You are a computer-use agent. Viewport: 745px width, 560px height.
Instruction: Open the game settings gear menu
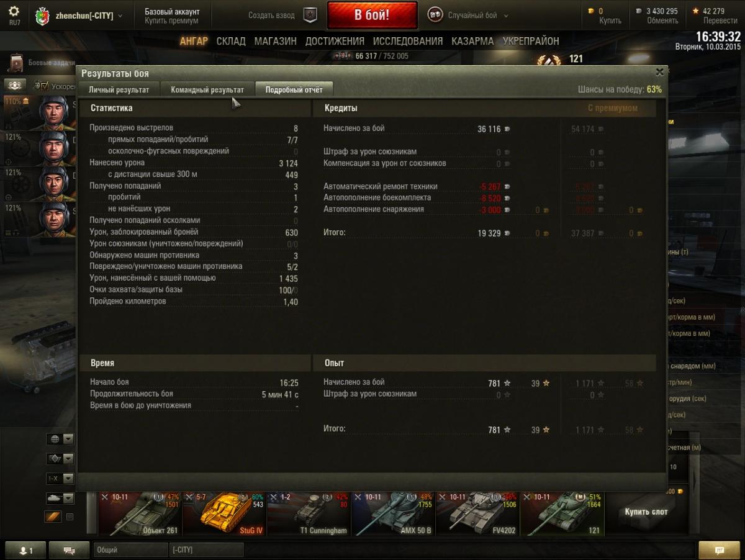pyautogui.click(x=14, y=11)
